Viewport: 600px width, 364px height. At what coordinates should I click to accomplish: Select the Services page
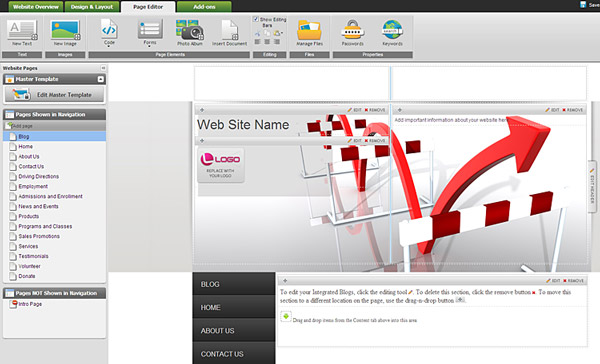point(28,246)
